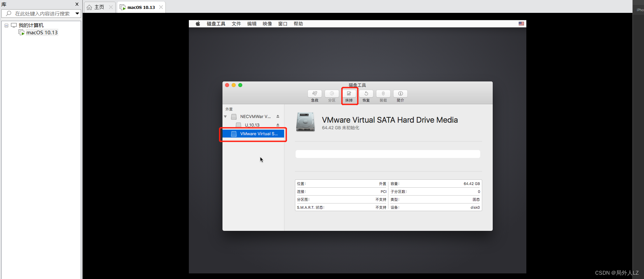
Task: Open the 磁盘工具 menu
Action: point(216,24)
